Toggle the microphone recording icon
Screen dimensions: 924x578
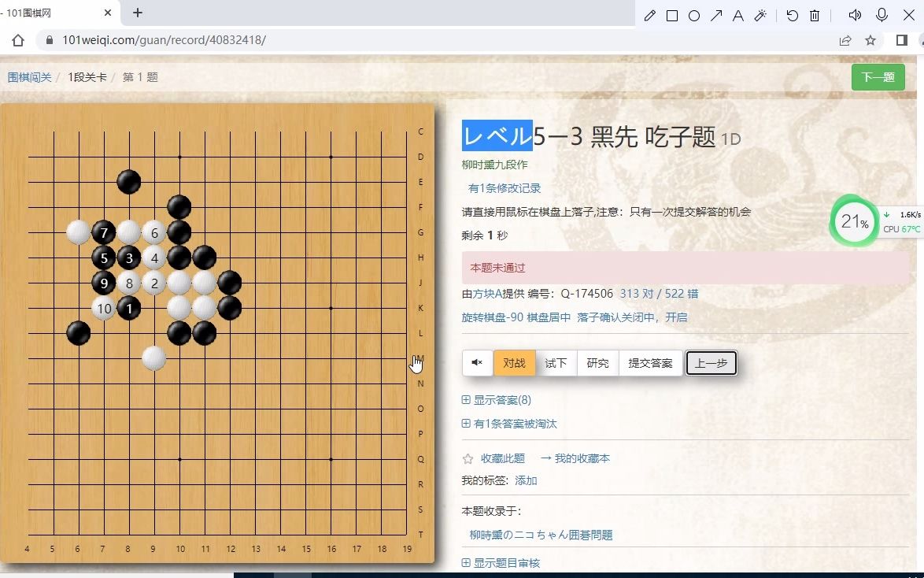point(881,15)
